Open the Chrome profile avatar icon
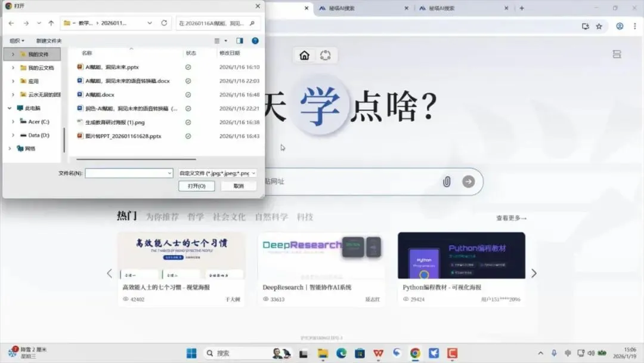The image size is (644, 363). click(x=620, y=26)
